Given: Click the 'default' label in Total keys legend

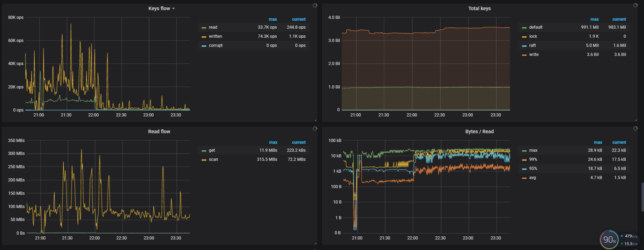Looking at the screenshot, I should point(535,27).
